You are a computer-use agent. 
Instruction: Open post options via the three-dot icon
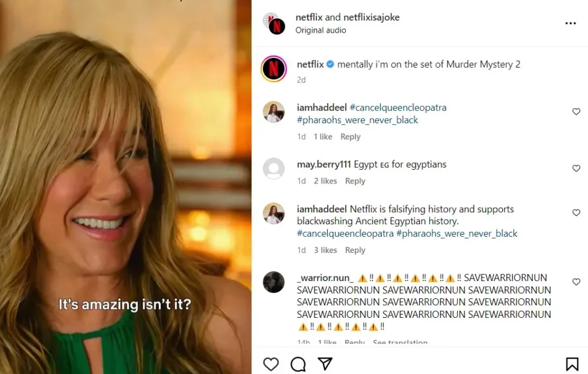point(570,23)
